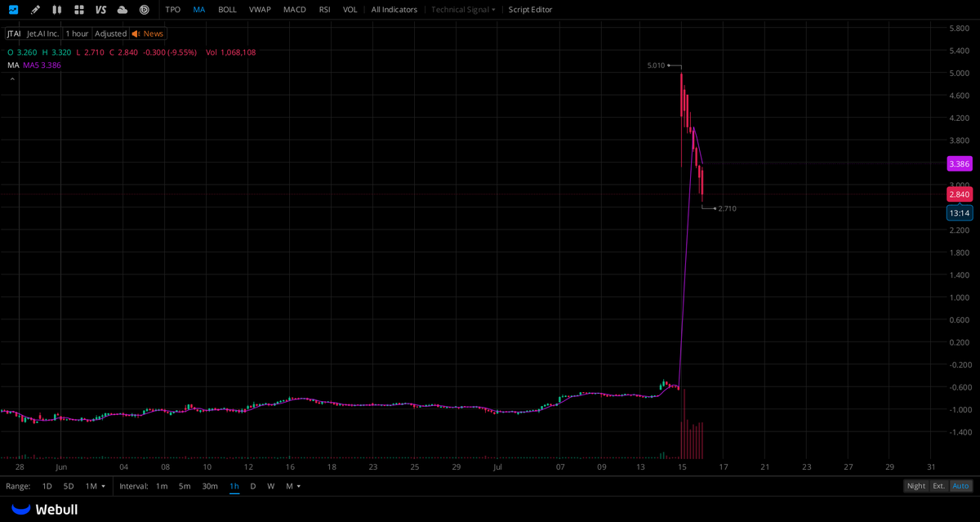Viewport: 980px width, 522px height.
Task: Select 1h interval
Action: [x=234, y=486]
